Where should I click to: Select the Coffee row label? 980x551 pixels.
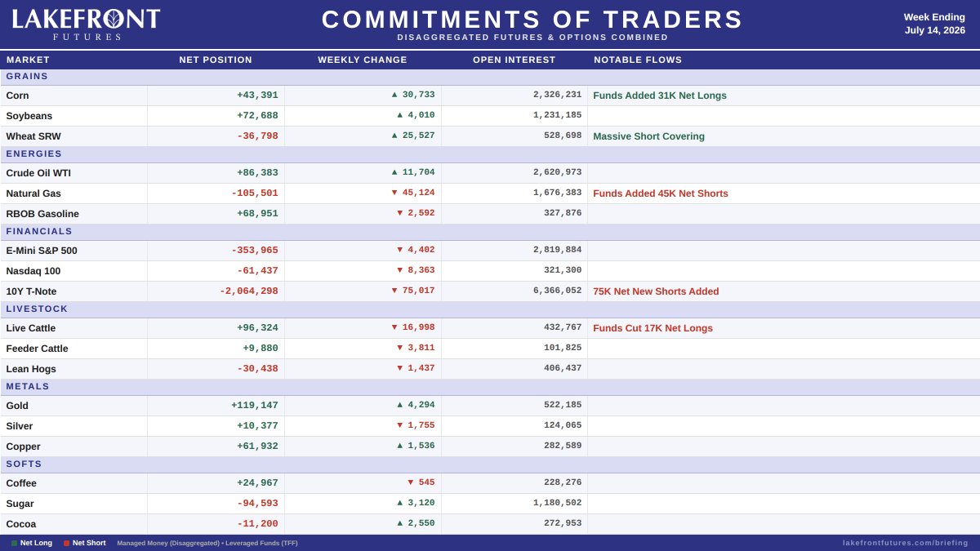pyautogui.click(x=21, y=483)
